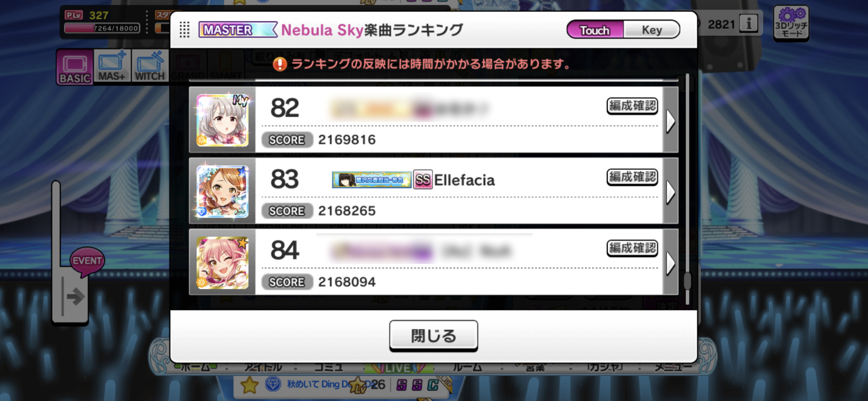Screen dimensions: 868x401
Task: Select the WITCH difficulty tab
Action: (x=150, y=66)
